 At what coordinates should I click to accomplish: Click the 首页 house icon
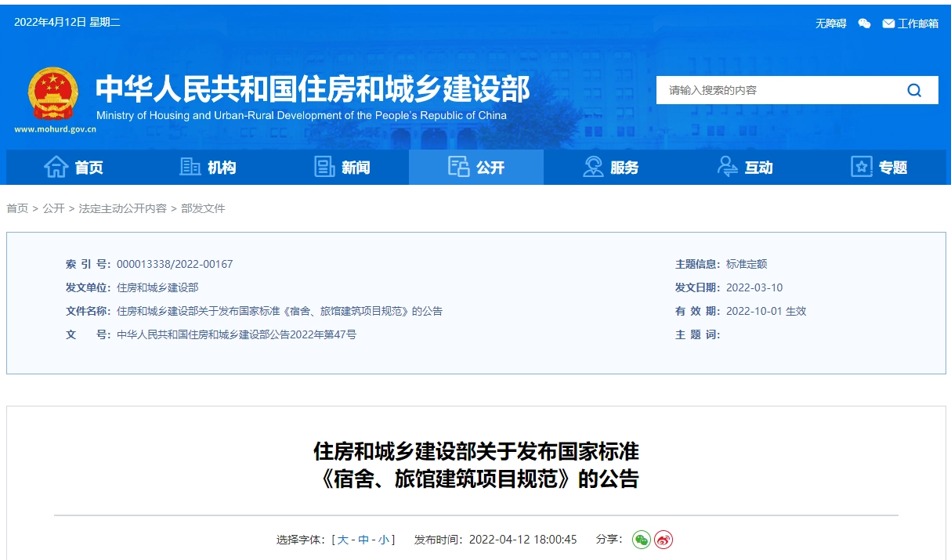coord(56,167)
